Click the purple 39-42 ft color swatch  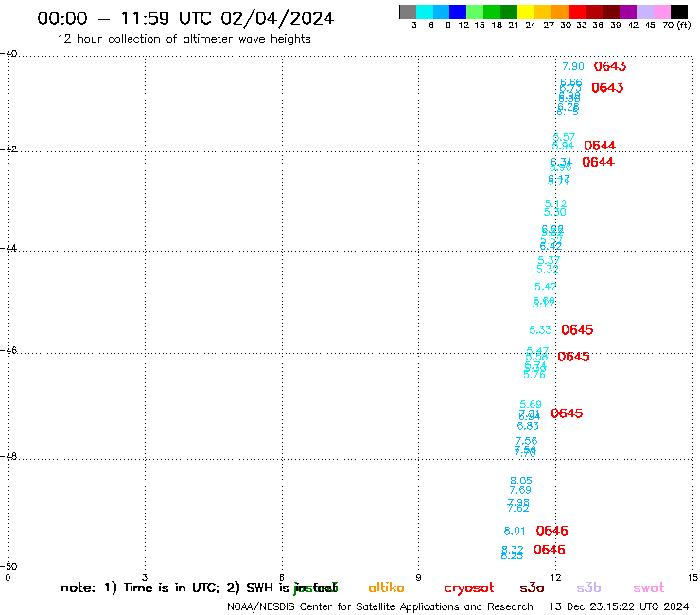[628, 11]
